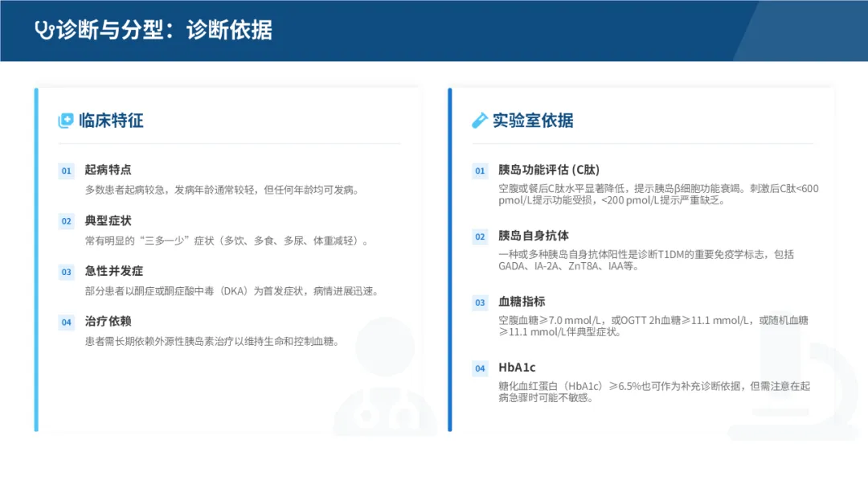Screen dimensions: 868x489
Task: Select the 血糖指标 heading
Action: (522, 302)
